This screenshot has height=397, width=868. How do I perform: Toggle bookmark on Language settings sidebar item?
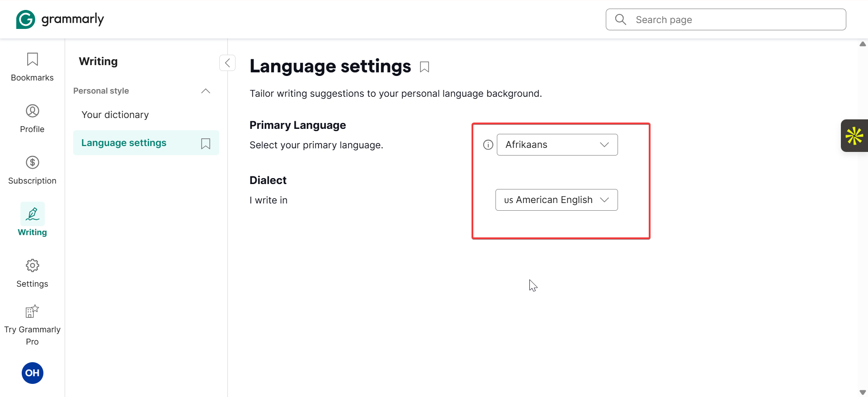(206, 143)
